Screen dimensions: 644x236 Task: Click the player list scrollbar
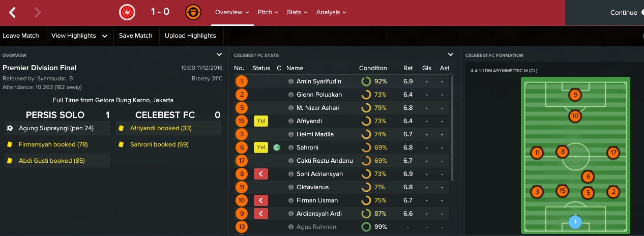[453, 127]
